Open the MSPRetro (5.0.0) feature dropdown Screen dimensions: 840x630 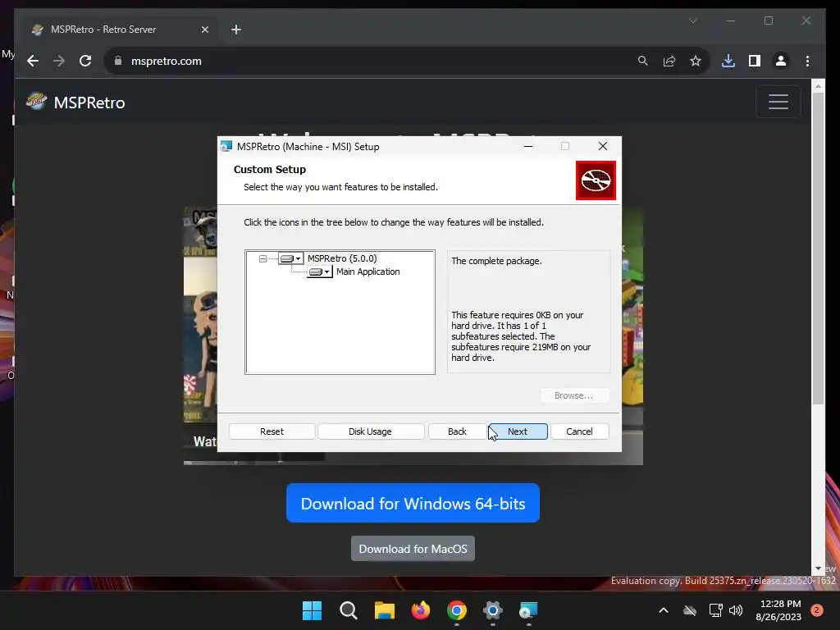(291, 258)
